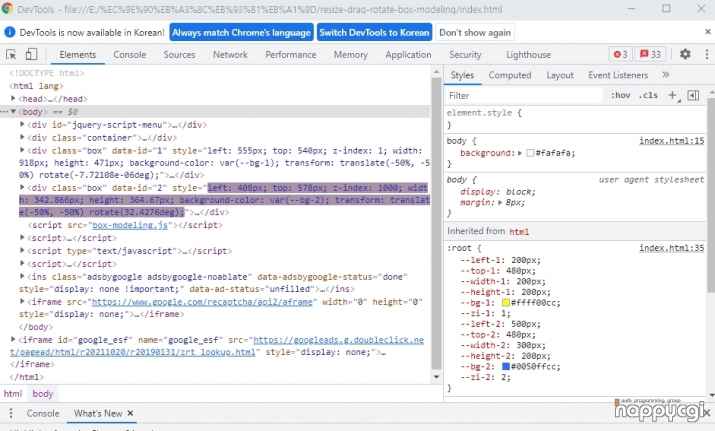The image size is (715, 431).
Task: Click Always match Chrome's language button
Action: (x=241, y=32)
